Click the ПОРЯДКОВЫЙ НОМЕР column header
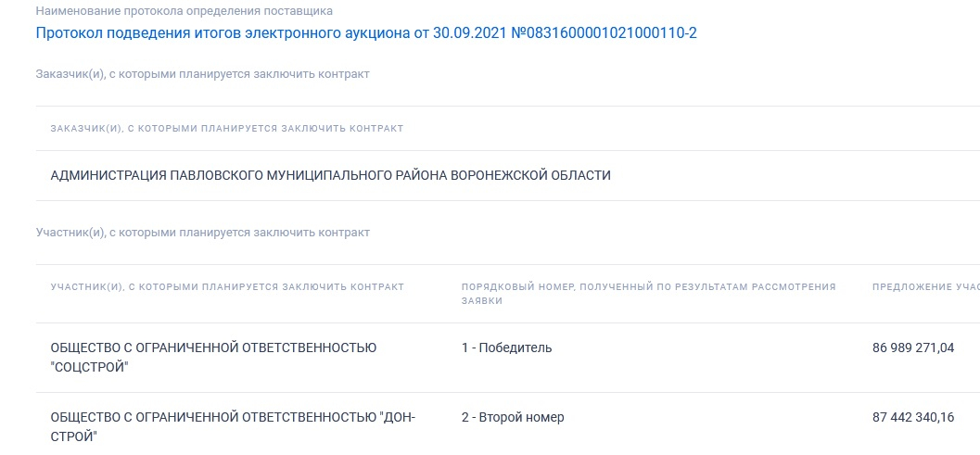980x455 pixels. pyautogui.click(x=649, y=294)
